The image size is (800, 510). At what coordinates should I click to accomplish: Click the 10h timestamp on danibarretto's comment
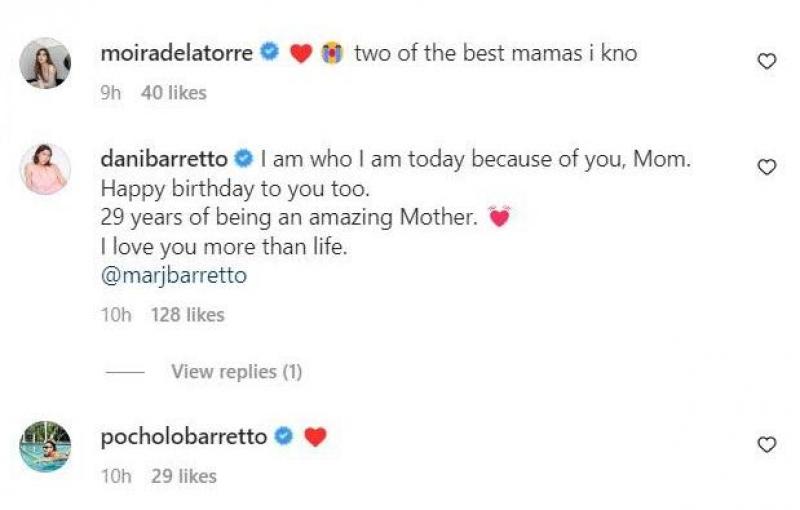(116, 315)
